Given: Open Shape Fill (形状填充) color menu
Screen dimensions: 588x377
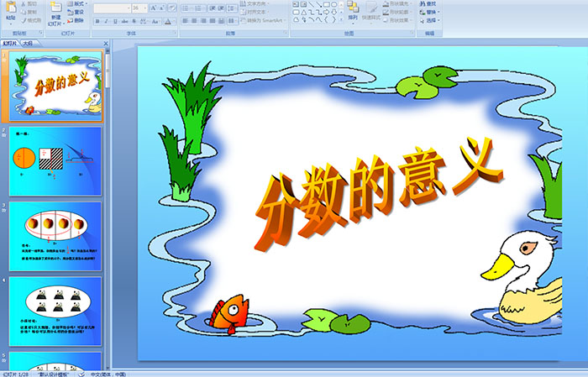Looking at the screenshot, I should [396, 3].
